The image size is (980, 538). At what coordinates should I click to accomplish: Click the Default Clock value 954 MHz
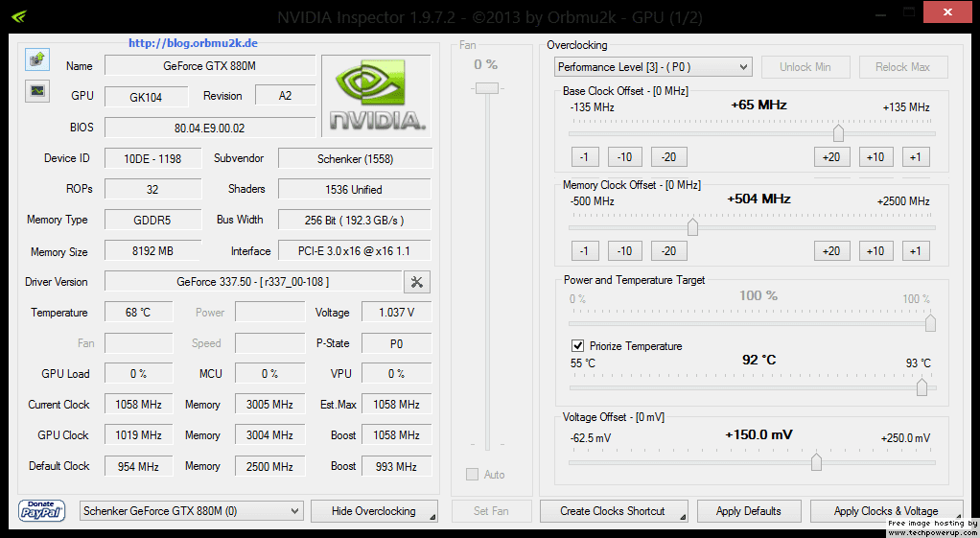(139, 466)
